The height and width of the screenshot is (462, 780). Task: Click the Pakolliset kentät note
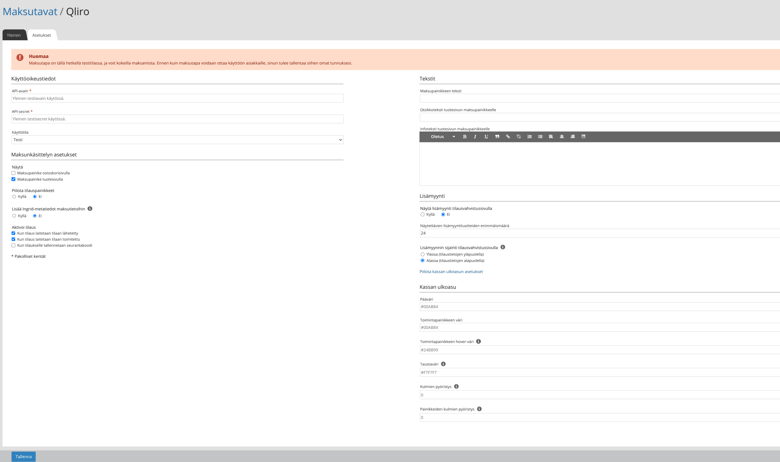(x=28, y=256)
